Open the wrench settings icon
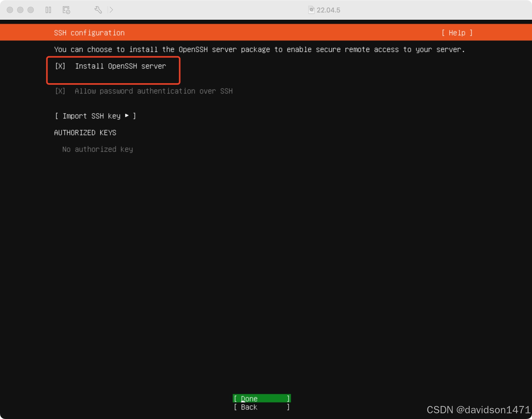The height and width of the screenshot is (419, 532). click(x=98, y=10)
